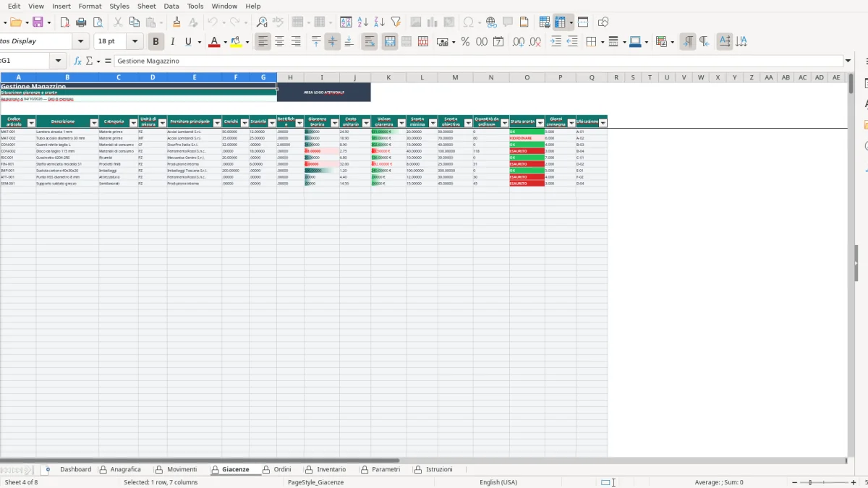
Task: Toggle Bold formatting
Action: click(156, 42)
